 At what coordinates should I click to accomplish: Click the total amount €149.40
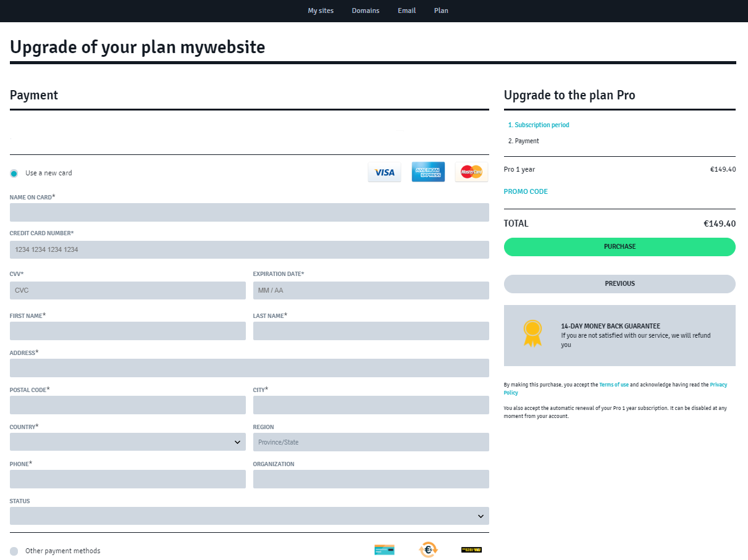[x=720, y=224]
